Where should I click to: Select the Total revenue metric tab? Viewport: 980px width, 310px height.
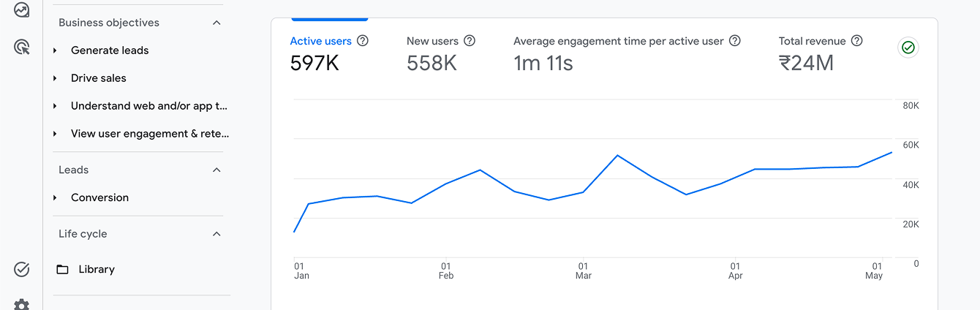coord(821,53)
